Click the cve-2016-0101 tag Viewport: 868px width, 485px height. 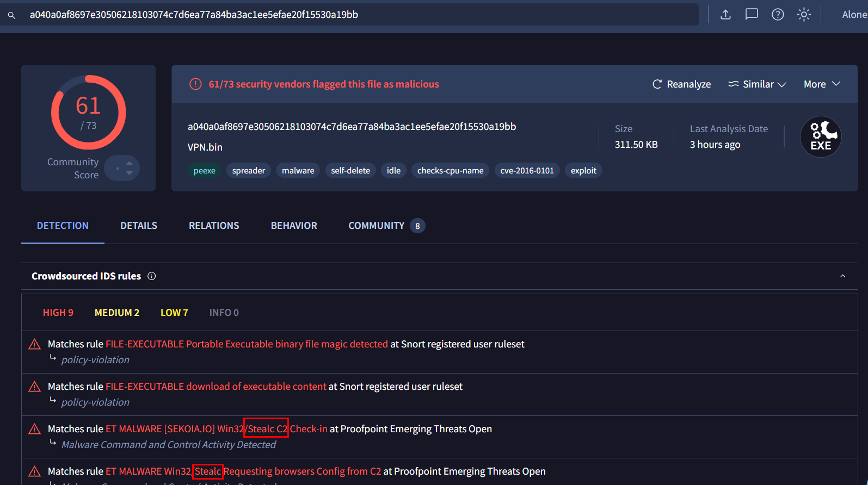527,171
